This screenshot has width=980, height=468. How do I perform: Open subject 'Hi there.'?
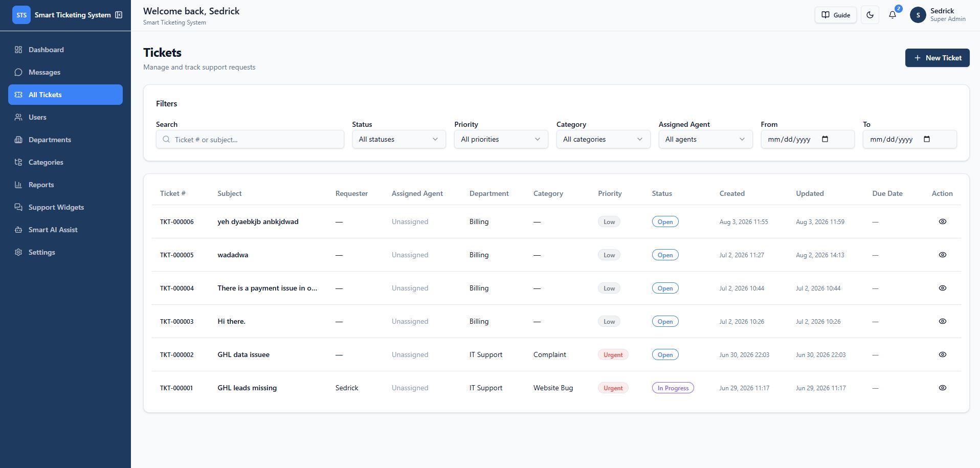tap(231, 321)
